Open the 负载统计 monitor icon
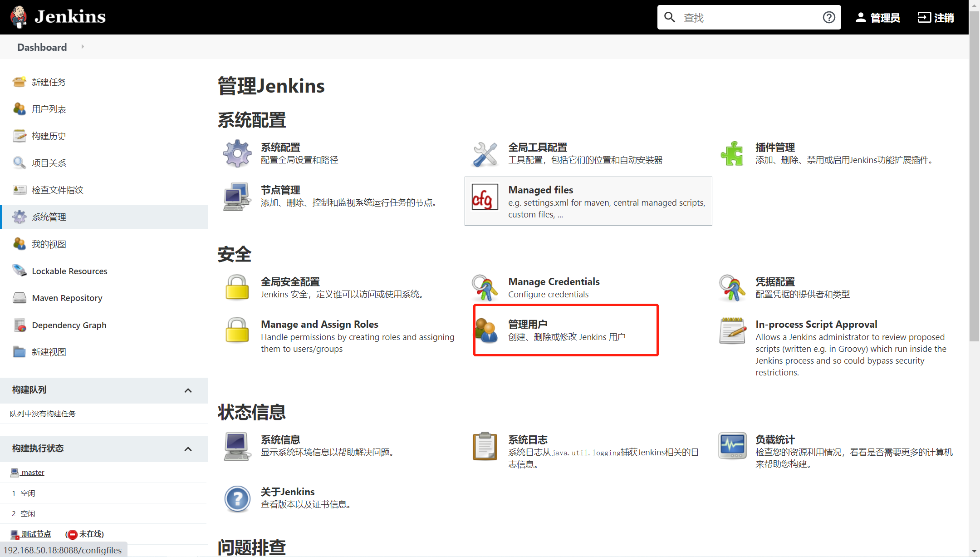Image resolution: width=980 pixels, height=557 pixels. click(732, 446)
